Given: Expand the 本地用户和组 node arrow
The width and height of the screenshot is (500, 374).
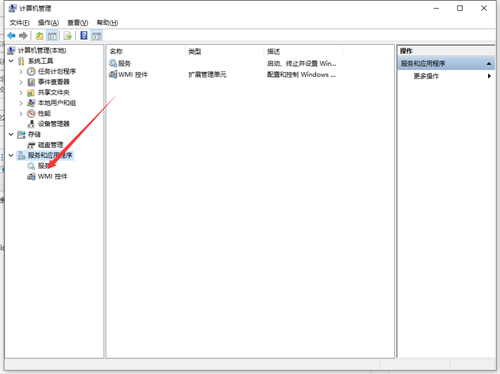Looking at the screenshot, I should coord(21,103).
